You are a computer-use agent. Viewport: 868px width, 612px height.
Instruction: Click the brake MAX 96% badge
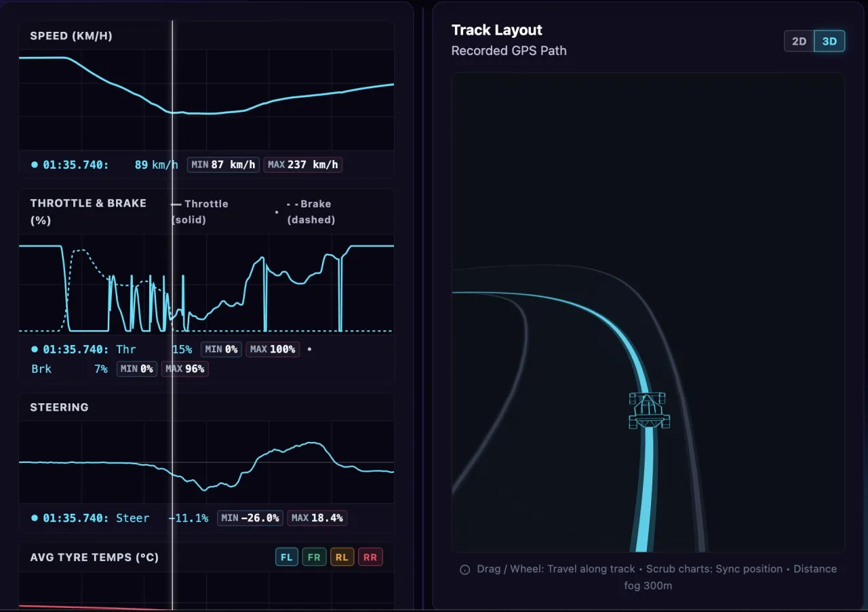coord(185,369)
